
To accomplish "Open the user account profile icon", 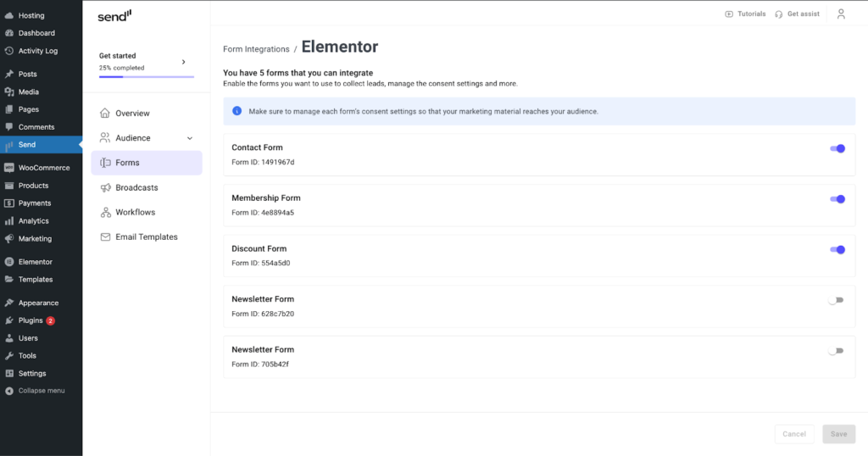I will pos(841,14).
